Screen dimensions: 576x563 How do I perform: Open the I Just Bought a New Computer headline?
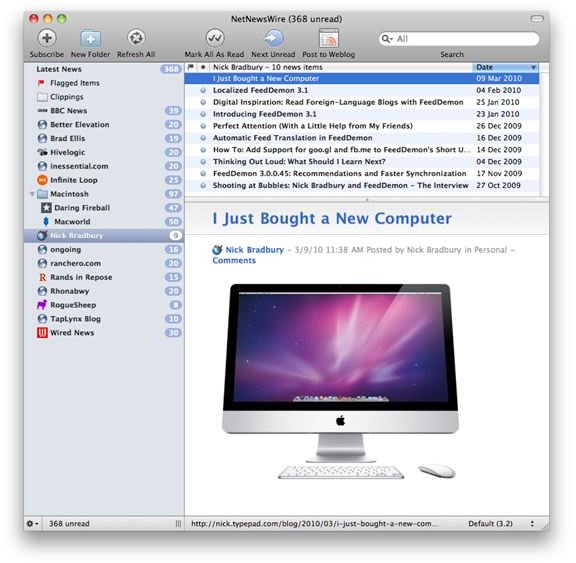pyautogui.click(x=332, y=219)
